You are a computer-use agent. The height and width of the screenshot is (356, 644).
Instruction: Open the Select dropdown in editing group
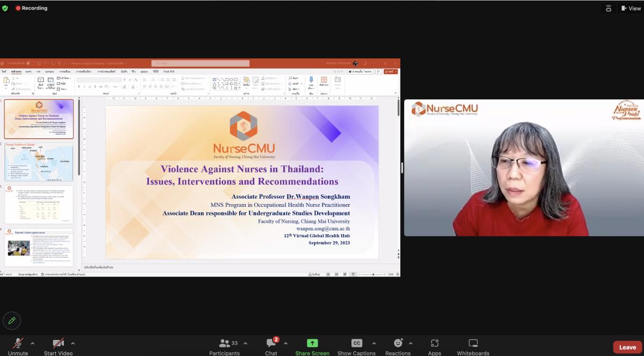(295, 89)
